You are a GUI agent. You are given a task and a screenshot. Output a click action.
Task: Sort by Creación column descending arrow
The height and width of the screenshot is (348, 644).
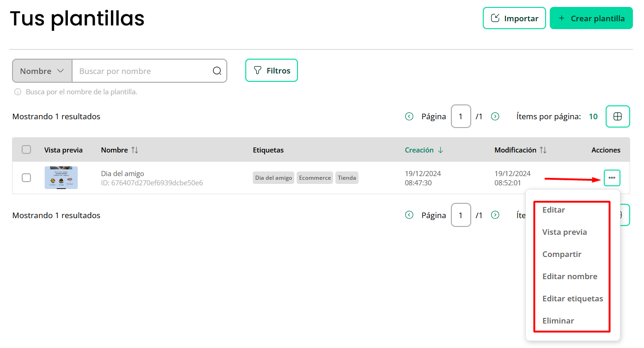coord(440,150)
